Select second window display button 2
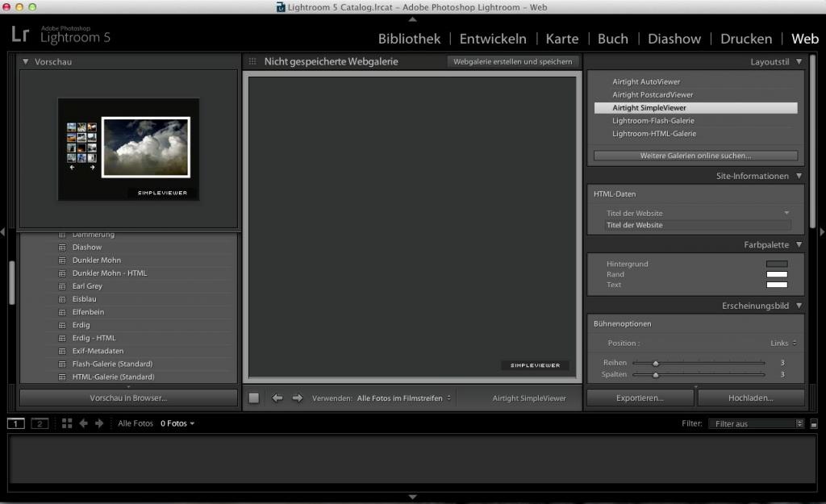Image resolution: width=826 pixels, height=504 pixels. pos(40,423)
